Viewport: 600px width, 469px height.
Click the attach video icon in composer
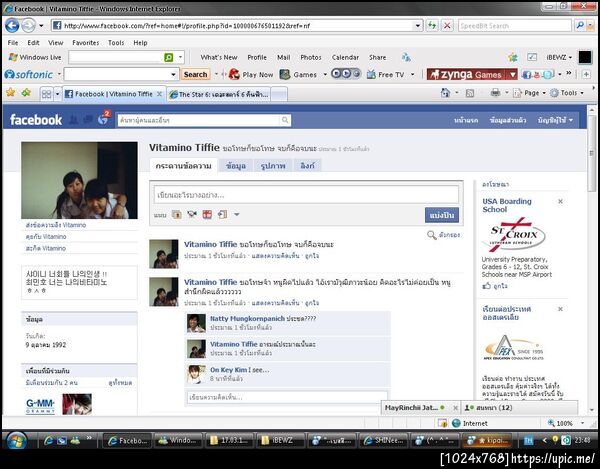192,215
